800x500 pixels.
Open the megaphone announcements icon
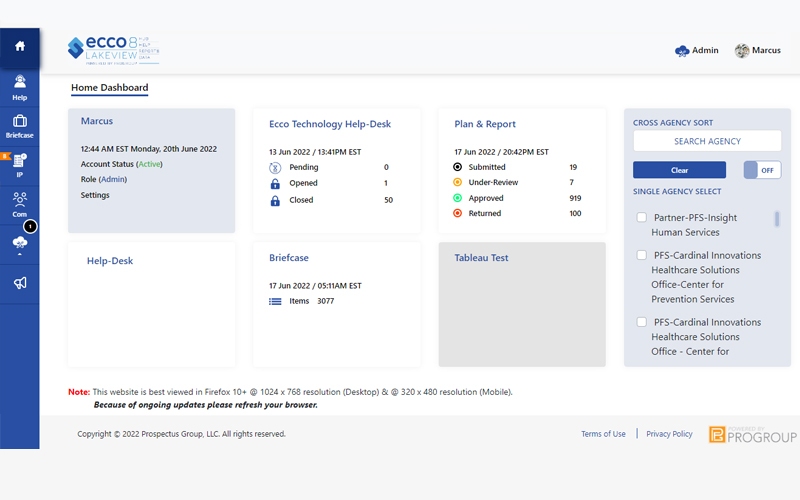[19, 283]
